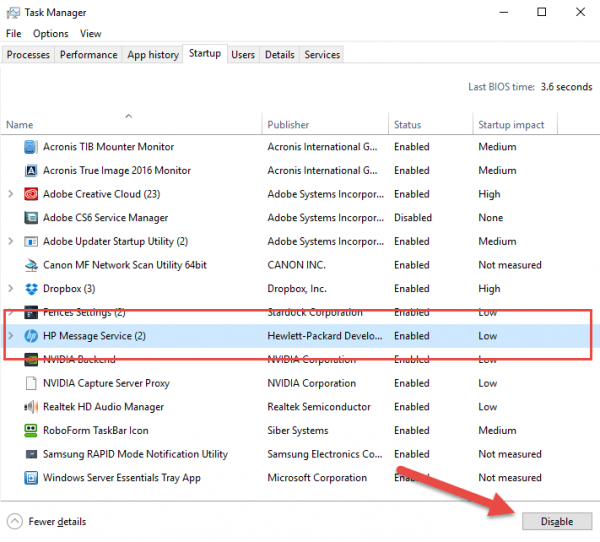Select Adobe CS6 Service Manager entry
Viewport: 600px width, 542px height.
[105, 217]
